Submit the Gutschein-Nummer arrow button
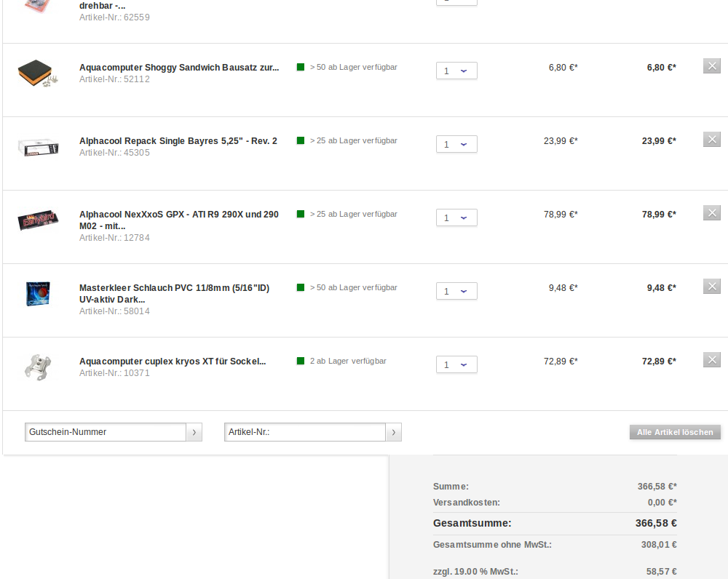Viewport: 728px width, 579px height. point(194,432)
